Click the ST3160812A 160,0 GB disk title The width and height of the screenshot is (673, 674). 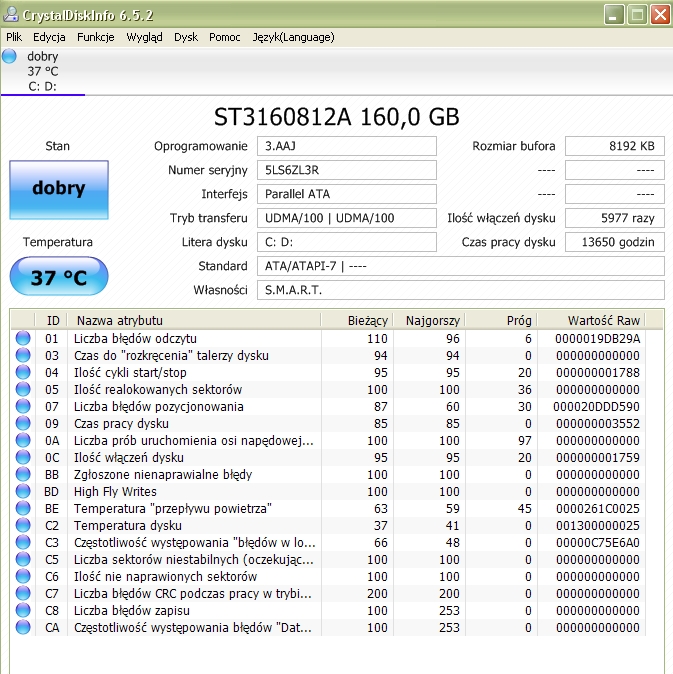click(336, 117)
